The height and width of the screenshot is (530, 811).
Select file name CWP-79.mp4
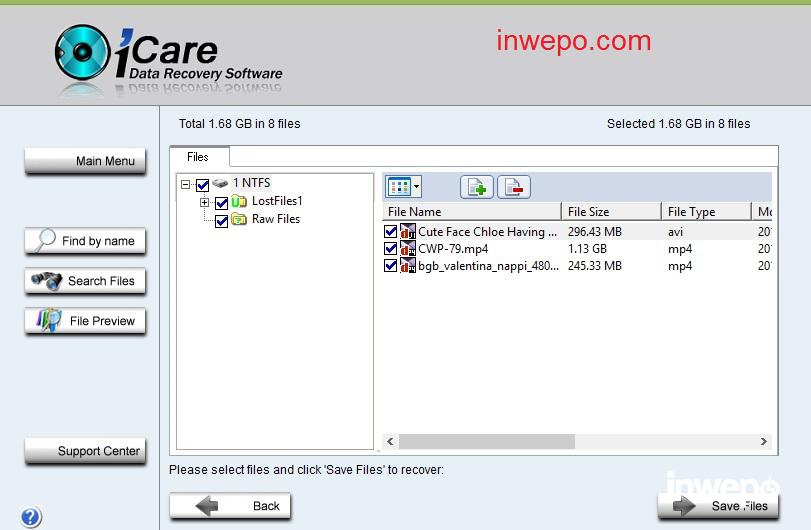pyautogui.click(x=453, y=249)
